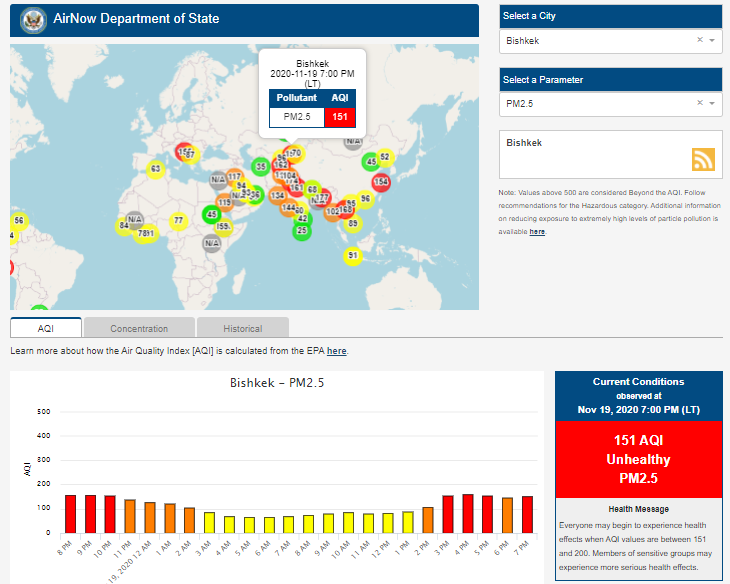Clear the Bishkek city selection

699,40
